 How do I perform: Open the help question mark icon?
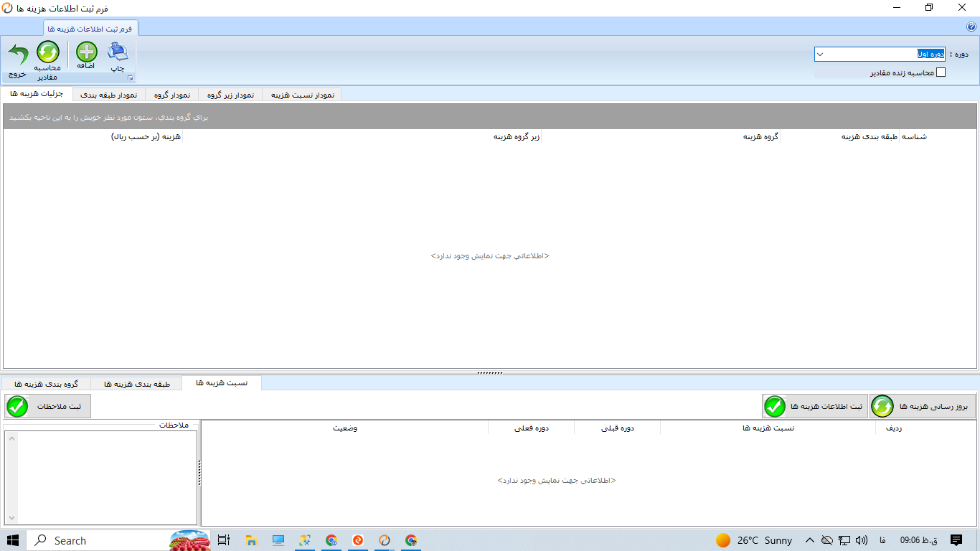pos(971,27)
